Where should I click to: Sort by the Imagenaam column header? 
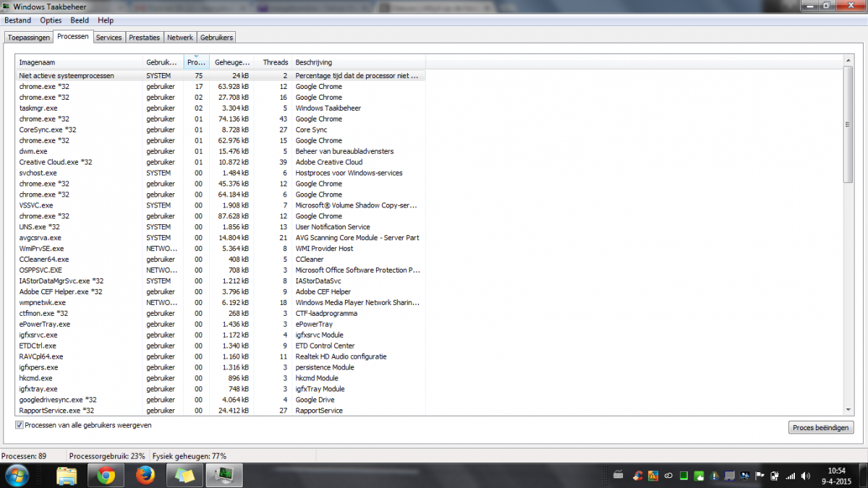(80, 62)
